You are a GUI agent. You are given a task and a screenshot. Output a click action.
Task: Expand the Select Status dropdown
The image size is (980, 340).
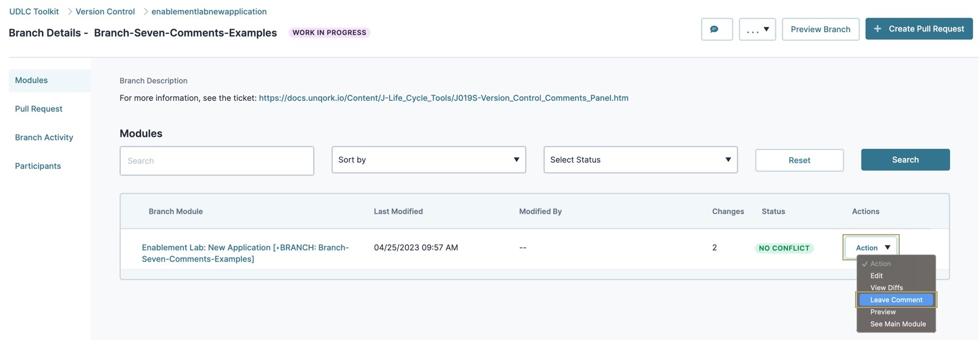[x=640, y=160]
